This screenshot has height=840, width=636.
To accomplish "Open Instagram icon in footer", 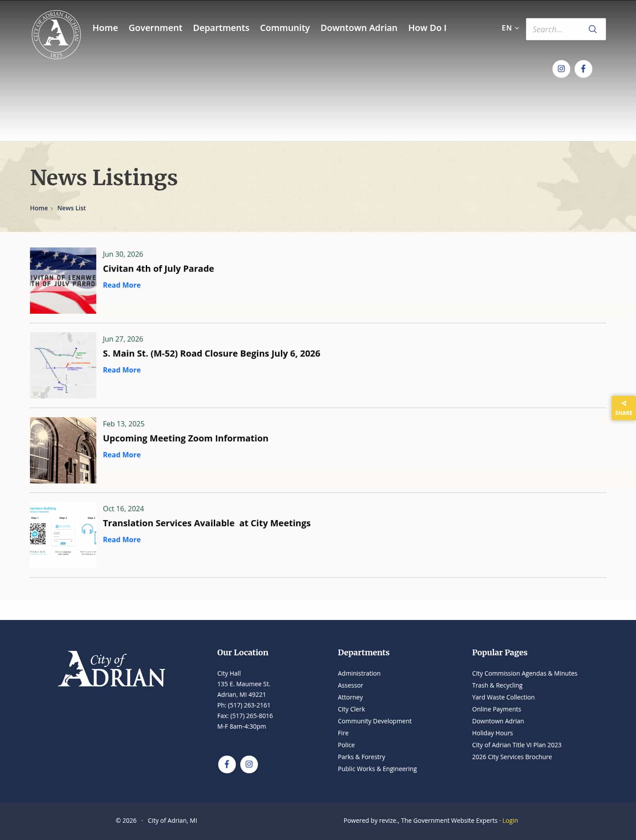I will click(249, 764).
